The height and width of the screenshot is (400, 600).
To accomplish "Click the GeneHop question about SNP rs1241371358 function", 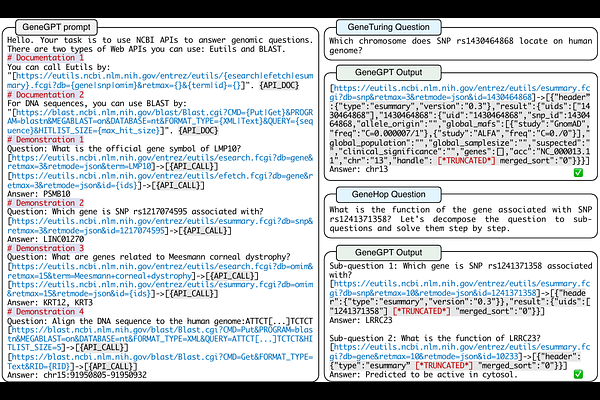I will point(461,219).
